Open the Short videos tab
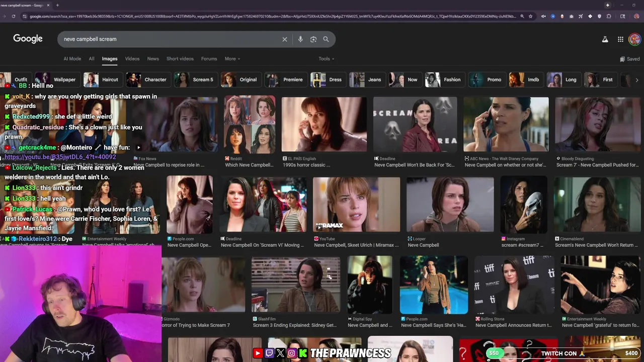 click(x=180, y=59)
